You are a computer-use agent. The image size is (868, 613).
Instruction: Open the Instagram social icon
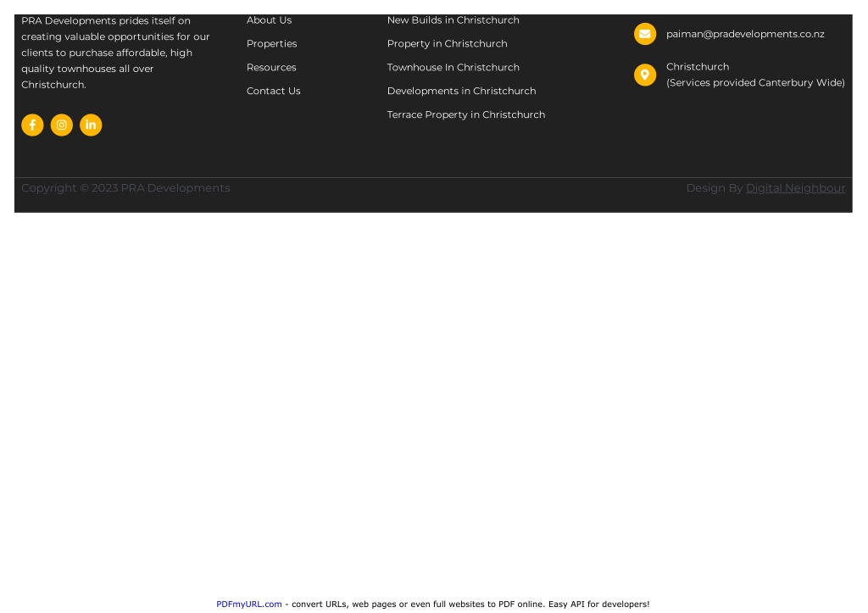(61, 125)
